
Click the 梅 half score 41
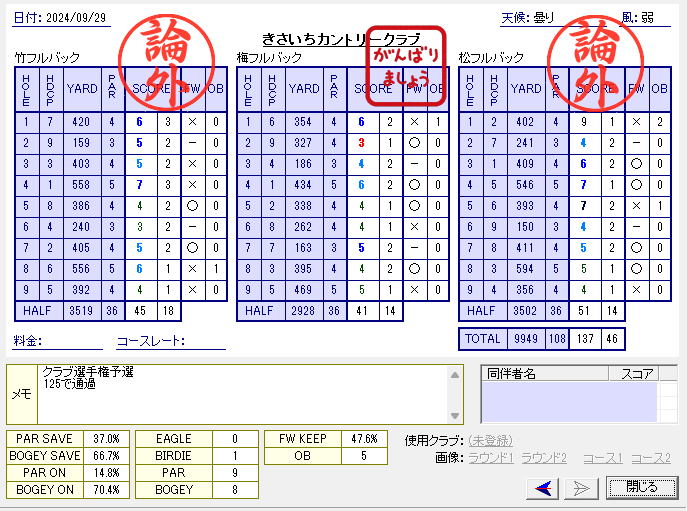pyautogui.click(x=362, y=311)
